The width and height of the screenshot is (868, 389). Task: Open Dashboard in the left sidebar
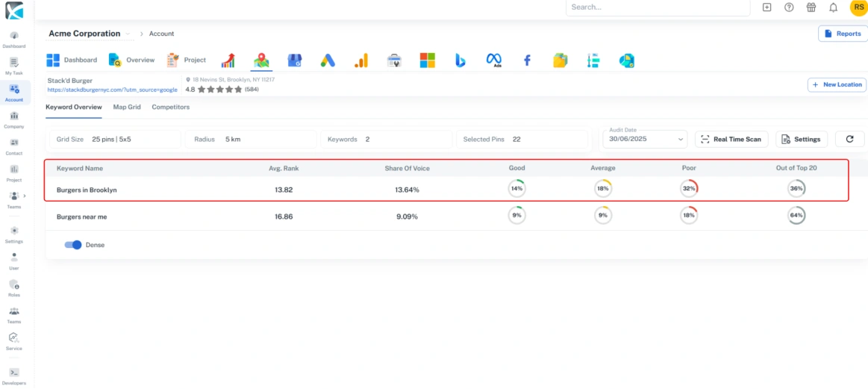[14, 40]
